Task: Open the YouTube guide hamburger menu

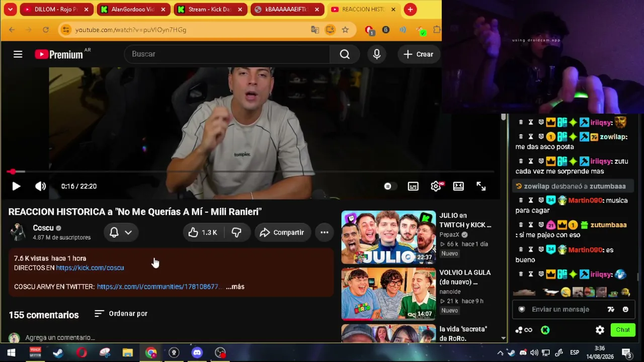Action: (18, 54)
